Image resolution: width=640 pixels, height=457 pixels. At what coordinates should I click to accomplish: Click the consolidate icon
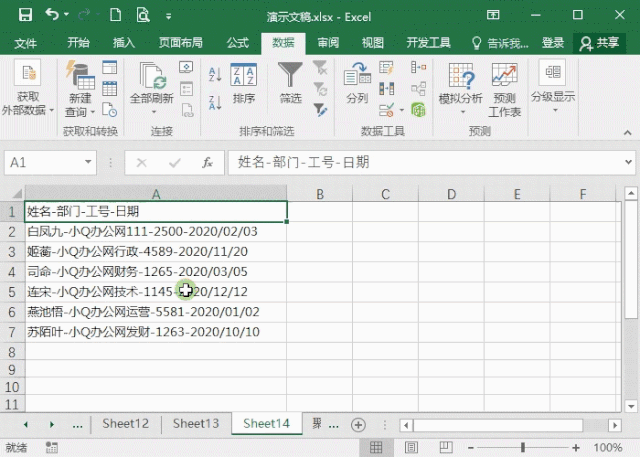(x=418, y=67)
